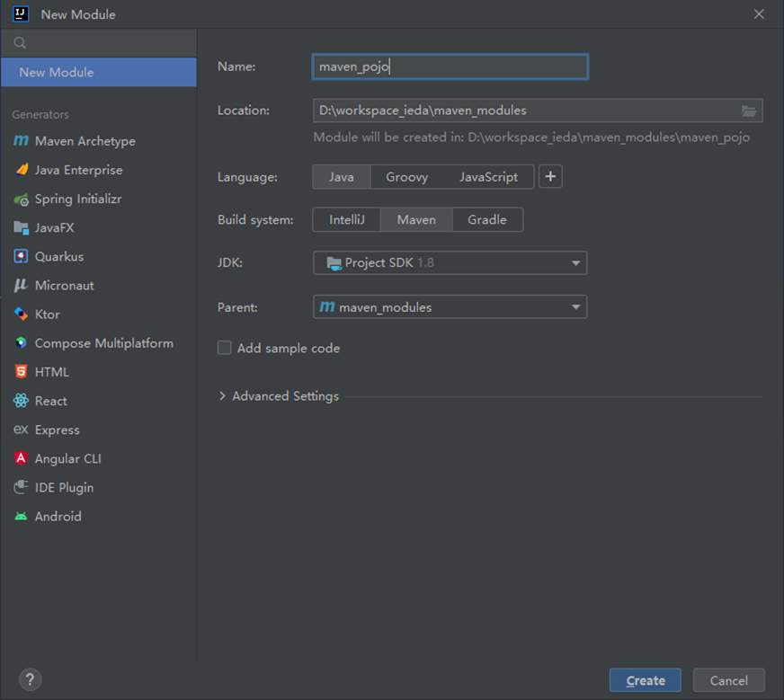The width and height of the screenshot is (784, 700).
Task: Click the Maven Archetype generator icon
Action: point(21,141)
